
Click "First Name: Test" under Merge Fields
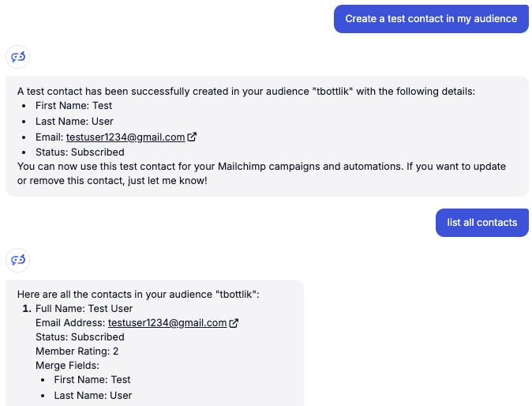(x=92, y=380)
